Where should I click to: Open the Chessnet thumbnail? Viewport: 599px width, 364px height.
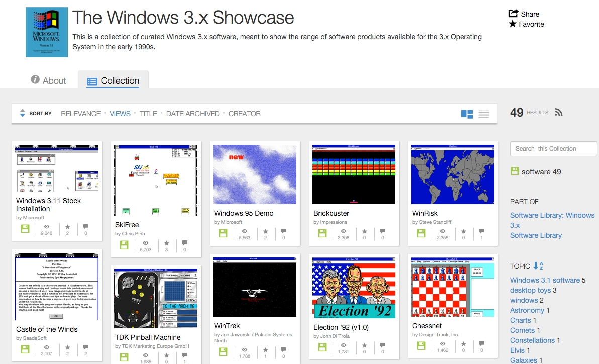[x=453, y=287]
